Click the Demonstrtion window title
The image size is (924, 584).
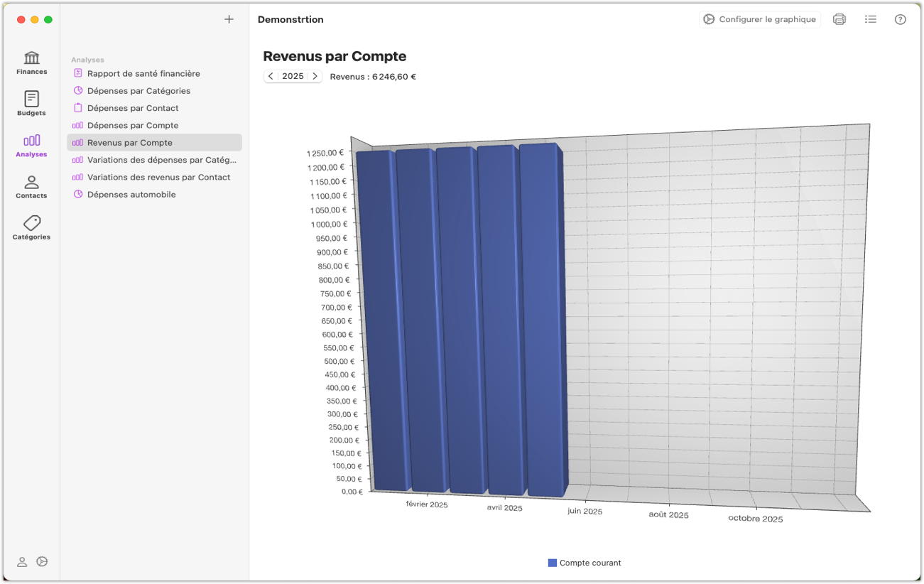tap(290, 19)
